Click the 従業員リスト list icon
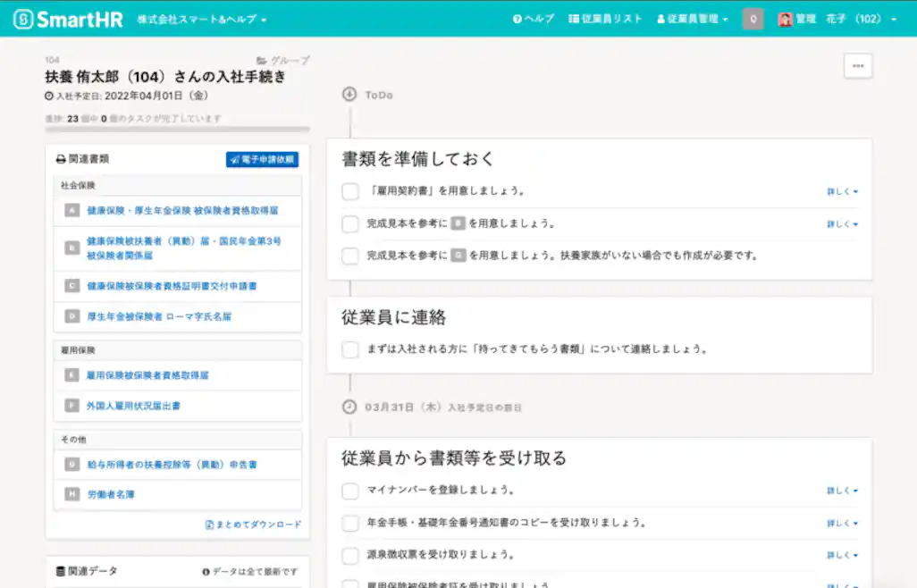 coord(573,17)
